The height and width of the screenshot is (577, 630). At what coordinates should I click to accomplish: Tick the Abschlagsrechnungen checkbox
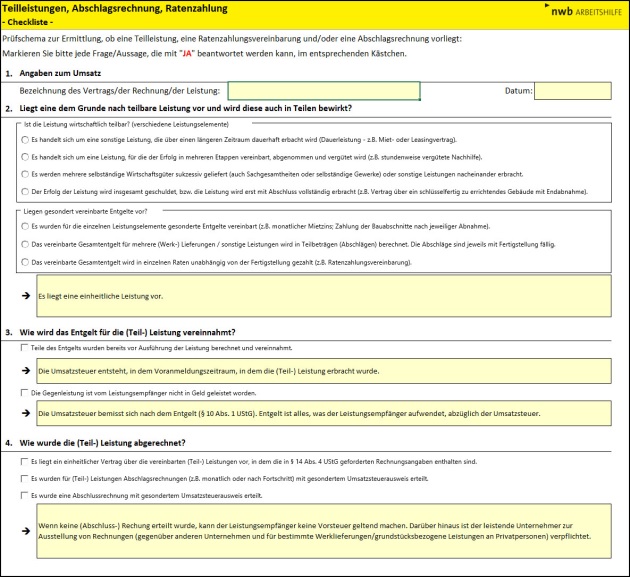pyautogui.click(x=25, y=479)
